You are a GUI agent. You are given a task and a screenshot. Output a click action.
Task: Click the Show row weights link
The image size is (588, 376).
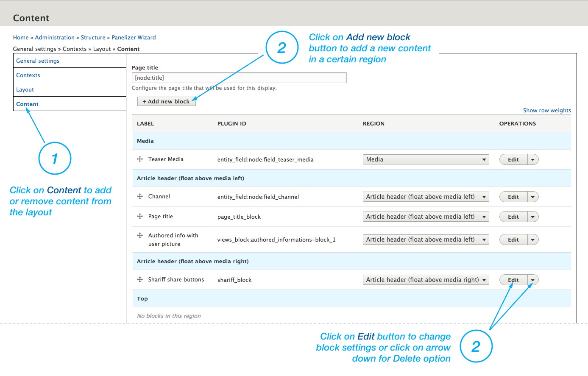pyautogui.click(x=547, y=111)
